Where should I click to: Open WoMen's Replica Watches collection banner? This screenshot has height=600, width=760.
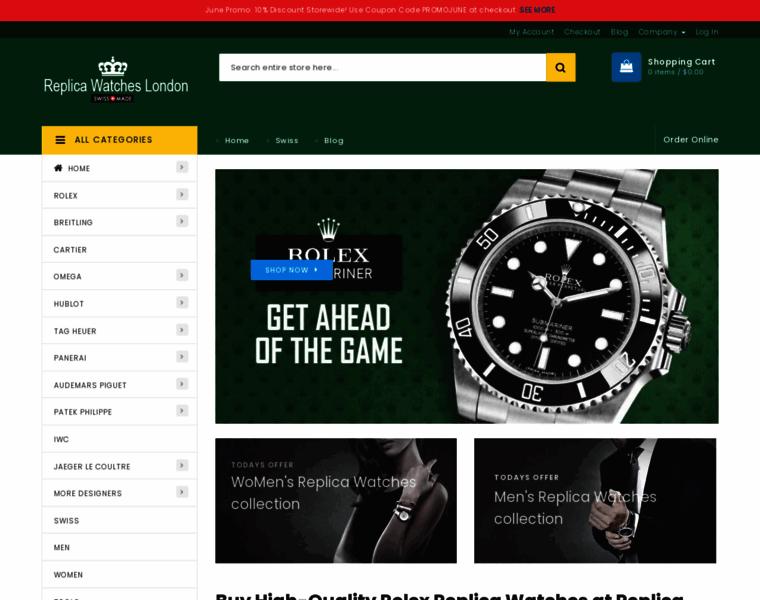pyautogui.click(x=336, y=501)
